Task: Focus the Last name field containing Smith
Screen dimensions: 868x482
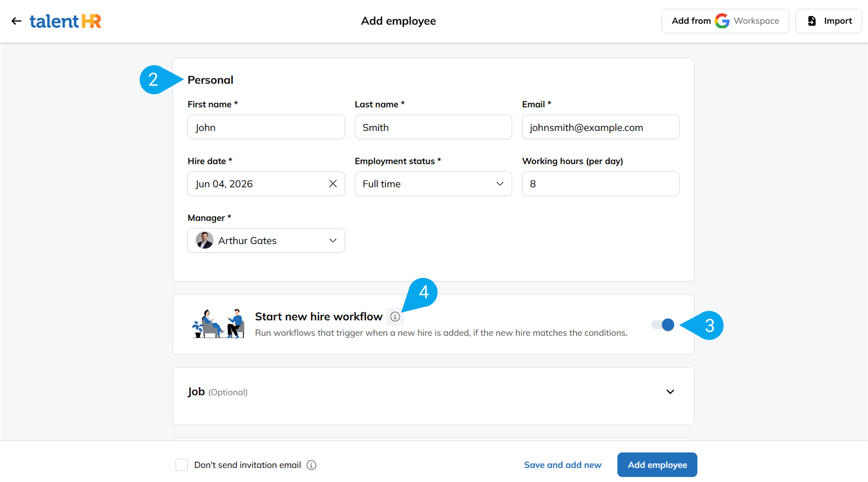Action: pyautogui.click(x=433, y=127)
